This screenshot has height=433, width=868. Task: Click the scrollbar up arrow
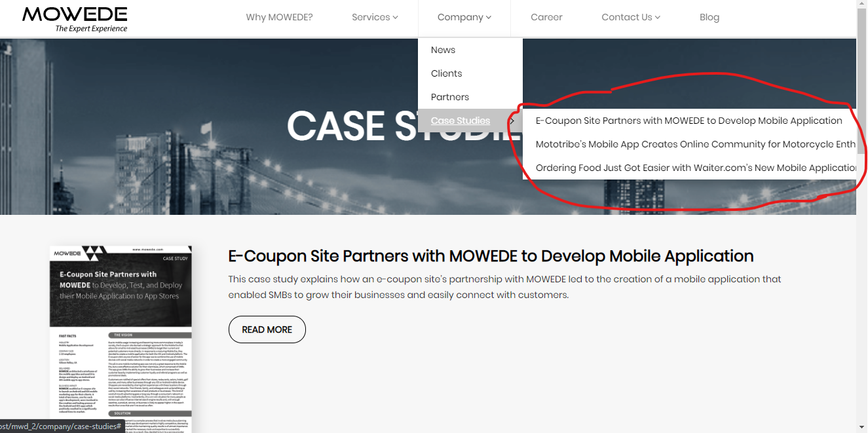862,5
